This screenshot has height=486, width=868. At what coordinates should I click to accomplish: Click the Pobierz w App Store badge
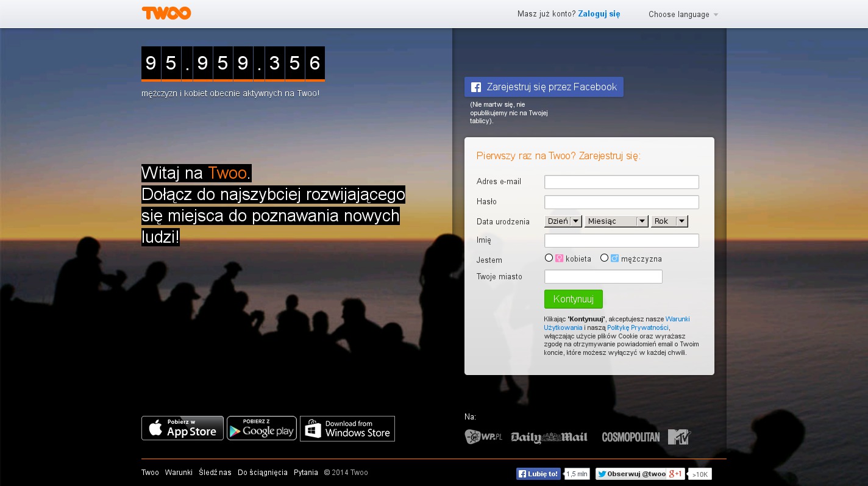(x=182, y=428)
